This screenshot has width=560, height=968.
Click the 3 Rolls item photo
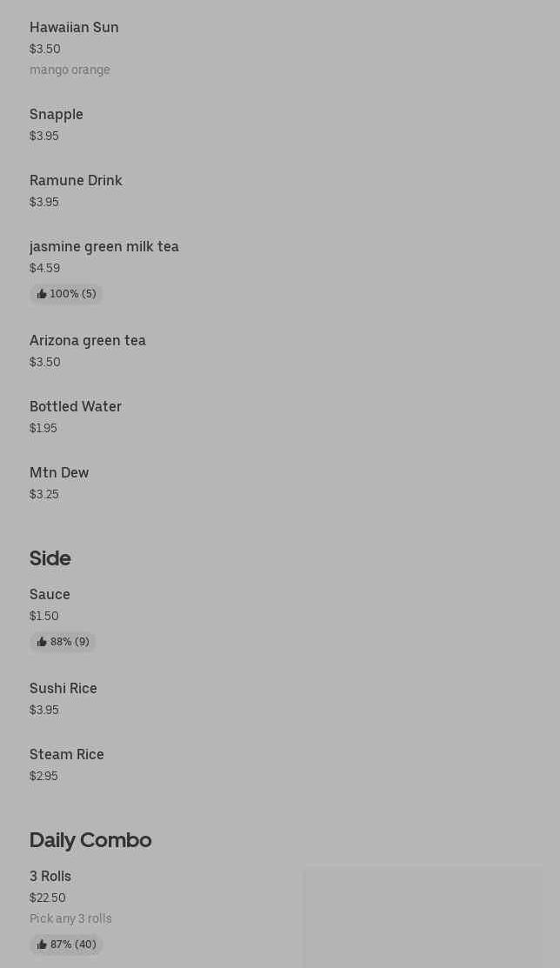(x=423, y=917)
